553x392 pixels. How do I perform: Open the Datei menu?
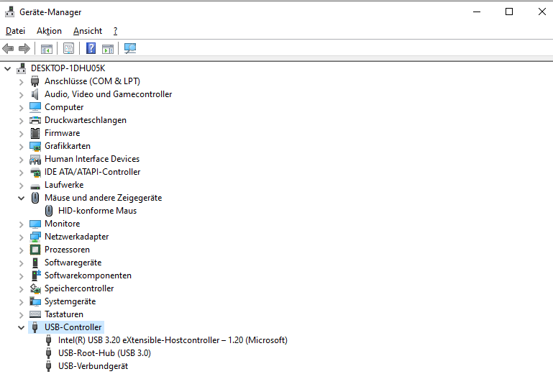click(15, 31)
